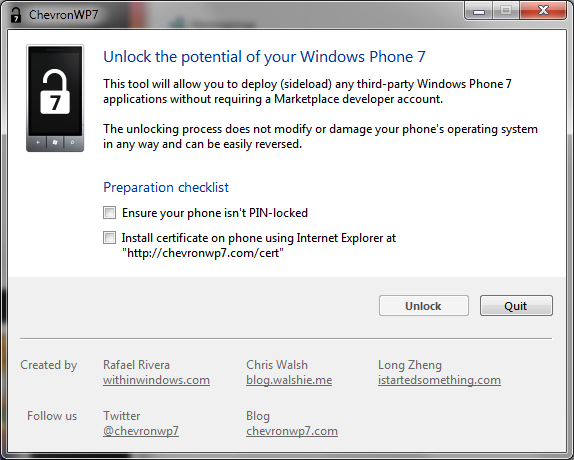Viewport: 574px width, 460px height.
Task: Click the disabled maximize button
Action: 506,11
